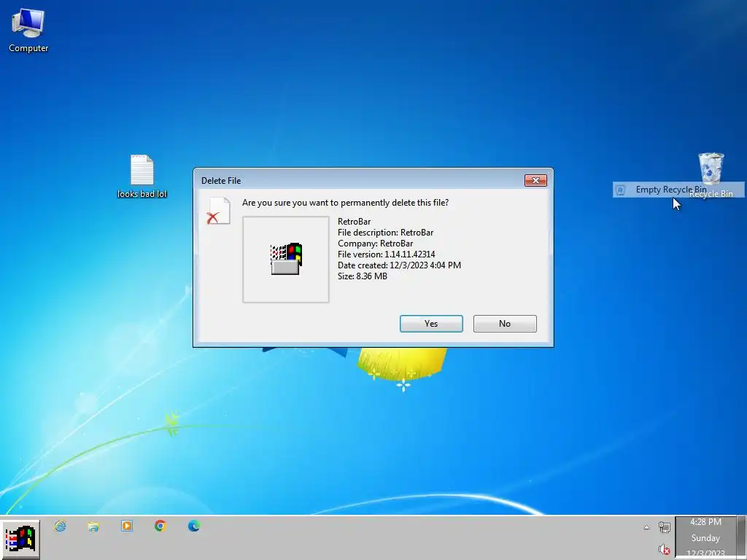The image size is (747, 560).
Task: Click the Computer desktop icon
Action: click(x=28, y=31)
